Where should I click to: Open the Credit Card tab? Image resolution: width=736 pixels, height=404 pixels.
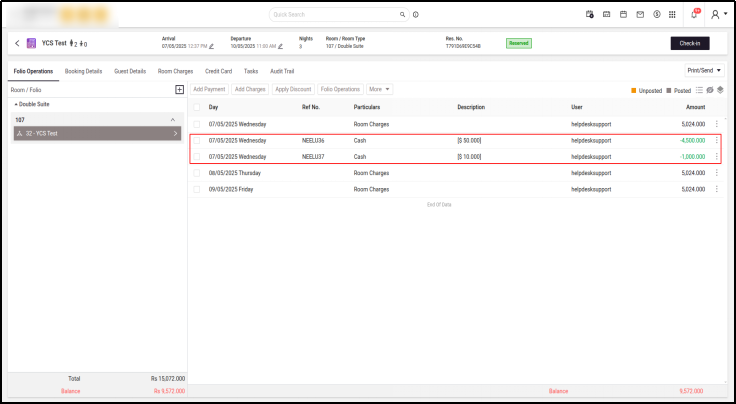(x=218, y=71)
